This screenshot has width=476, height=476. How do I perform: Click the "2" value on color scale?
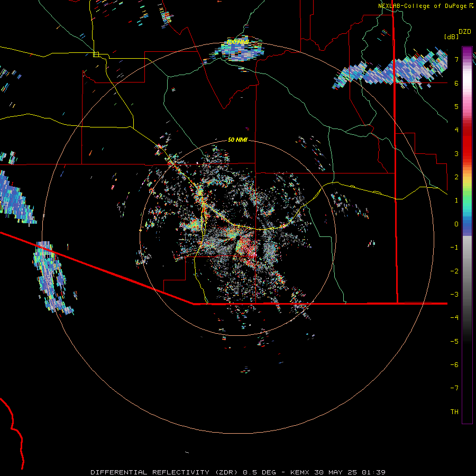[456, 177]
